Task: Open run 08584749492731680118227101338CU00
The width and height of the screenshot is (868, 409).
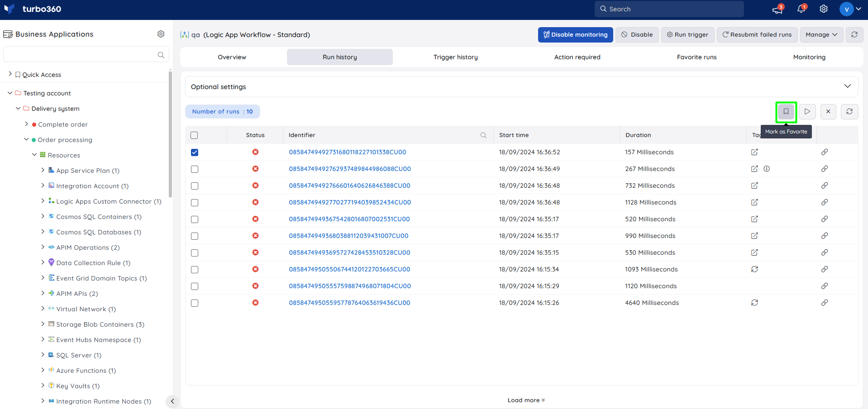Action: point(348,152)
